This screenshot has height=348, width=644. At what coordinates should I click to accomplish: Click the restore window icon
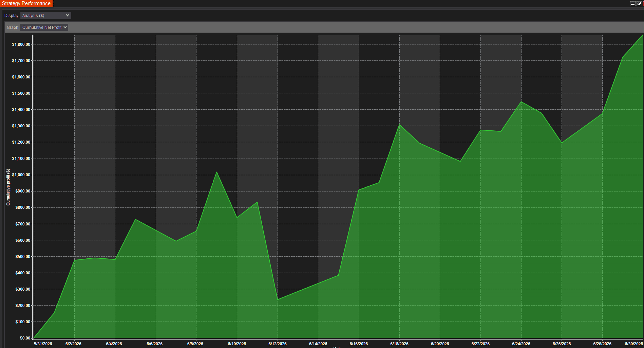pos(639,3)
